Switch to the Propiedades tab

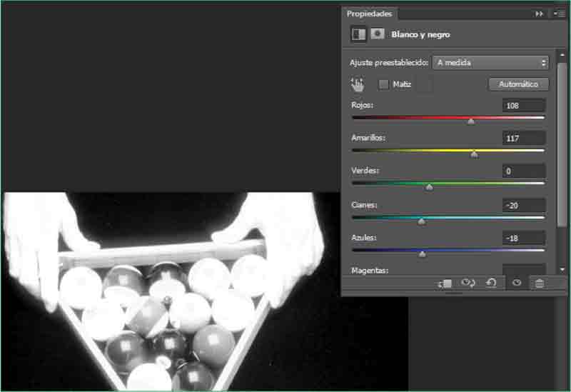(369, 14)
